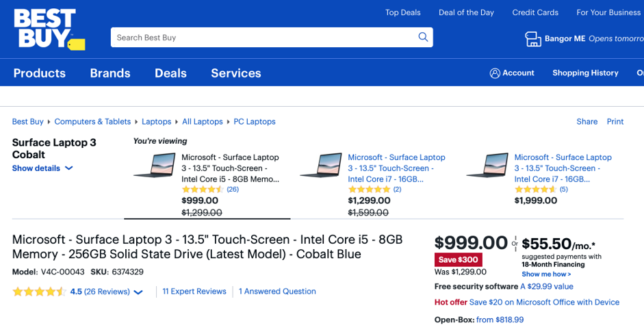Expand the 26 Reviews rating dropdown
644x334 pixels.
138,292
